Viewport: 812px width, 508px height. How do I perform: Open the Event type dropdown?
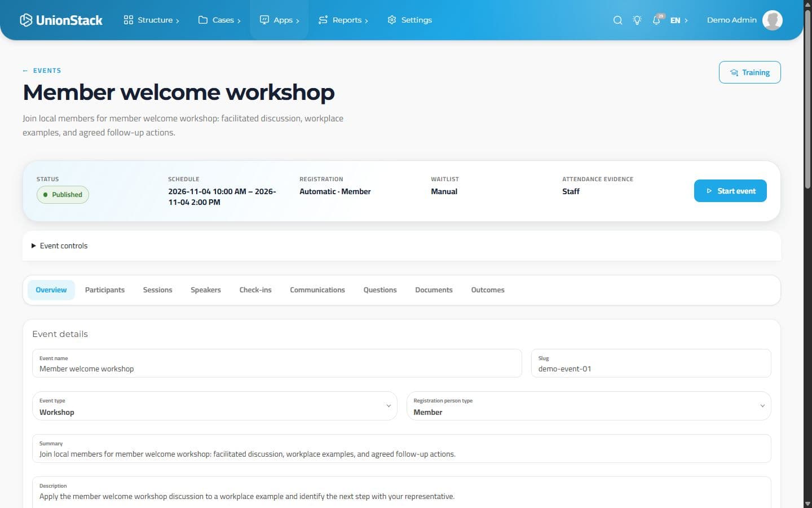(215, 406)
